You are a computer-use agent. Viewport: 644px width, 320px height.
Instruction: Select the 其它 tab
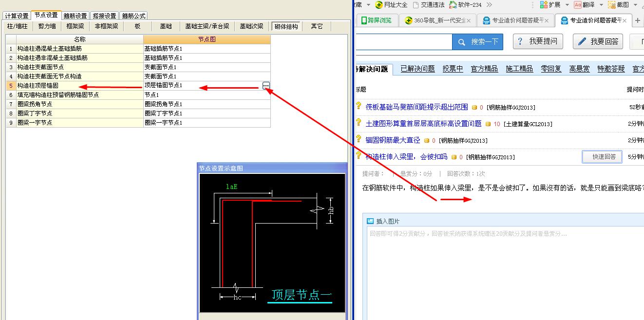[317, 26]
